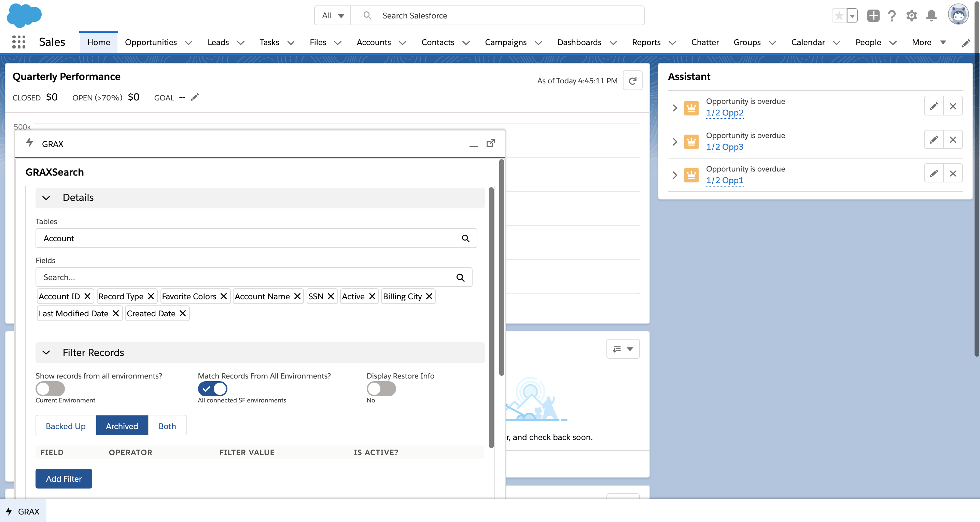The image size is (980, 522).
Task: Open the App Launcher grid icon
Action: (x=19, y=42)
